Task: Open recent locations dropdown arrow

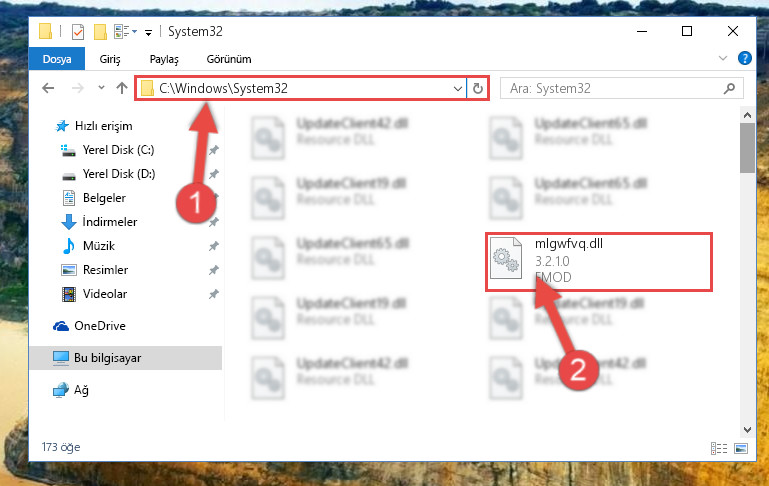Action: pyautogui.click(x=101, y=88)
